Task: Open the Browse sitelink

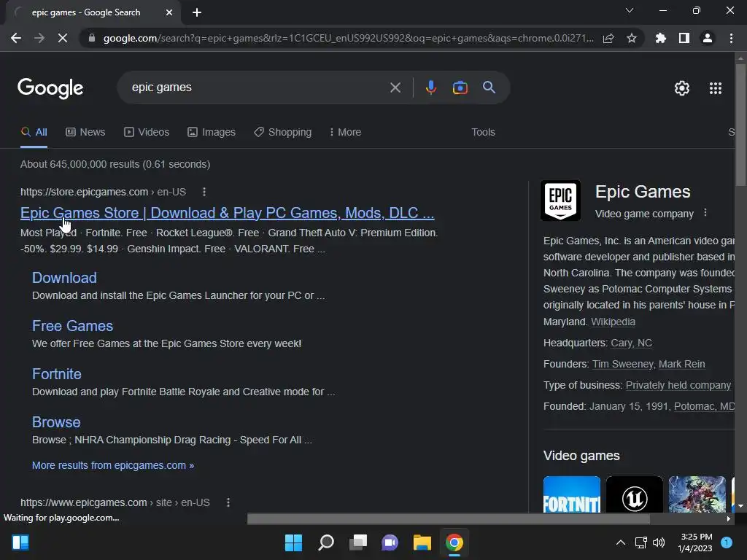Action: pos(56,422)
